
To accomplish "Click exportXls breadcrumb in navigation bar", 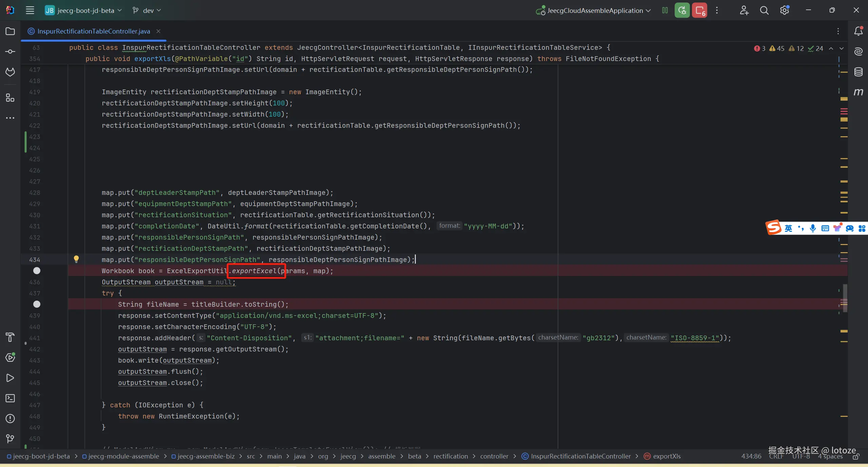I will (x=667, y=456).
